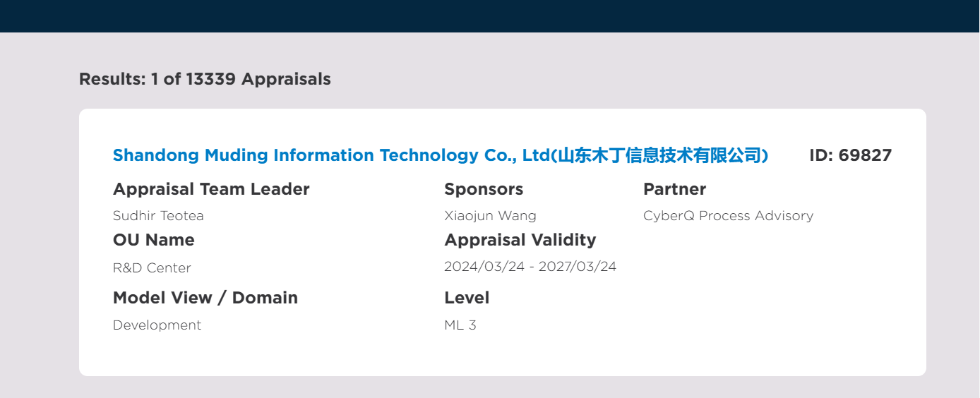The image size is (980, 398).
Task: Select the R&D Center value
Action: (x=152, y=268)
